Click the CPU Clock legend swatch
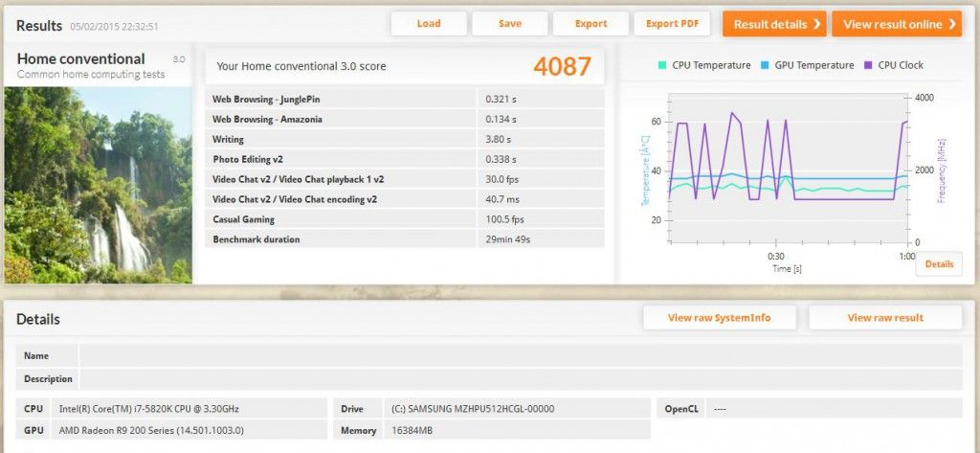Image resolution: width=980 pixels, height=453 pixels. (868, 65)
